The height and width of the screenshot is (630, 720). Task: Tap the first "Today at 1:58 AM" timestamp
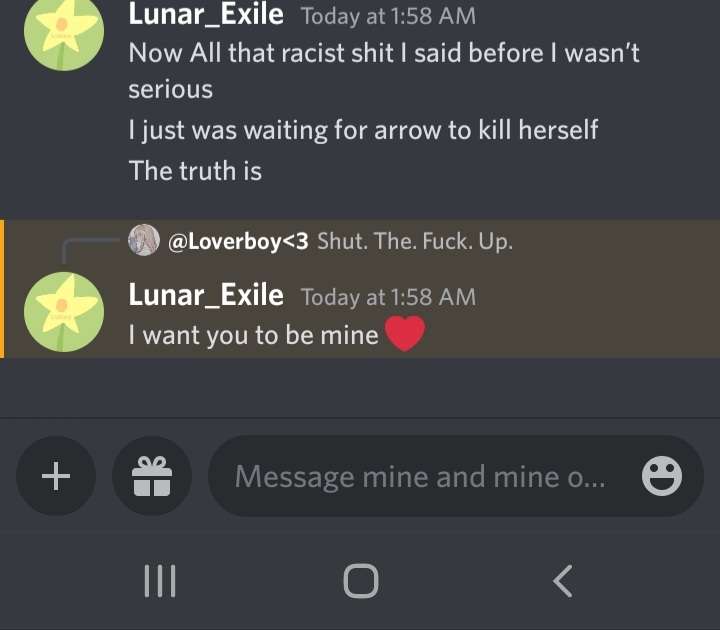(388, 17)
